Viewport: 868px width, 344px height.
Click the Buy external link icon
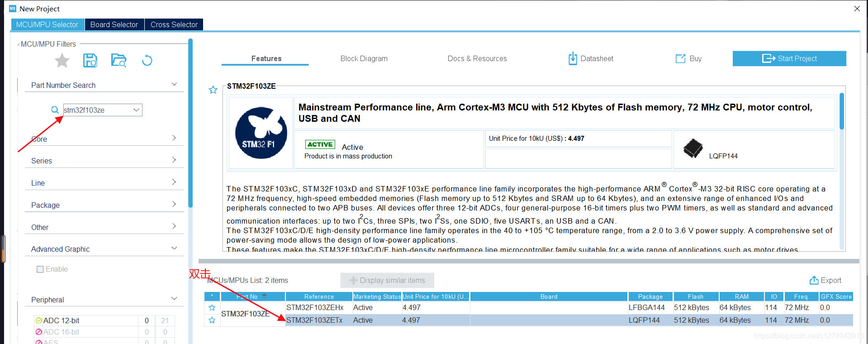point(680,58)
